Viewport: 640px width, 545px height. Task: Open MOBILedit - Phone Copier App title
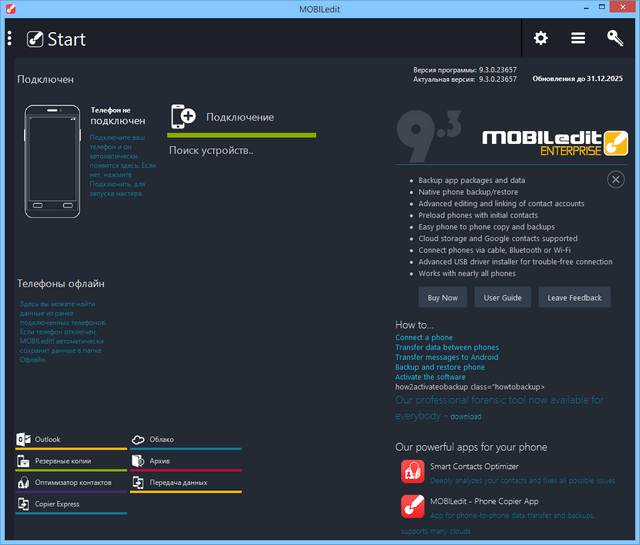(484, 501)
